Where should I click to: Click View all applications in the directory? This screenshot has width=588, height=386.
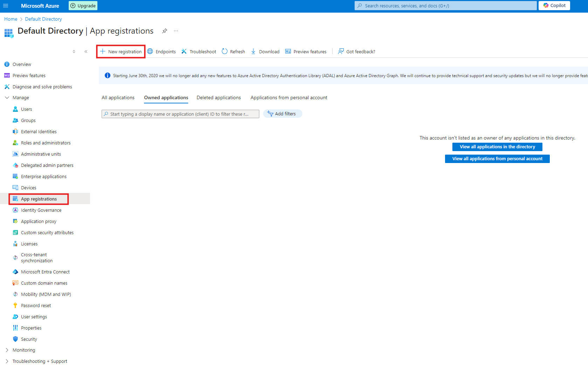(497, 147)
